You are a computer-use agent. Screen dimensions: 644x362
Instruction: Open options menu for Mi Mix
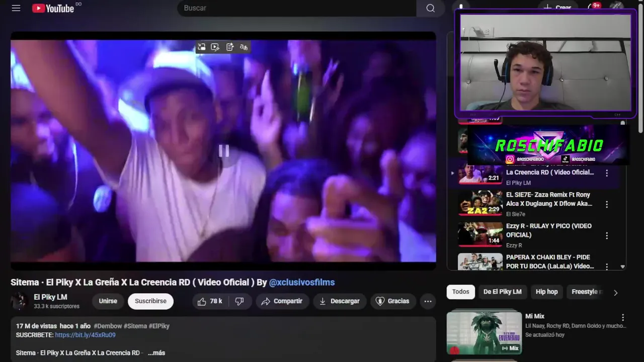[x=623, y=317]
